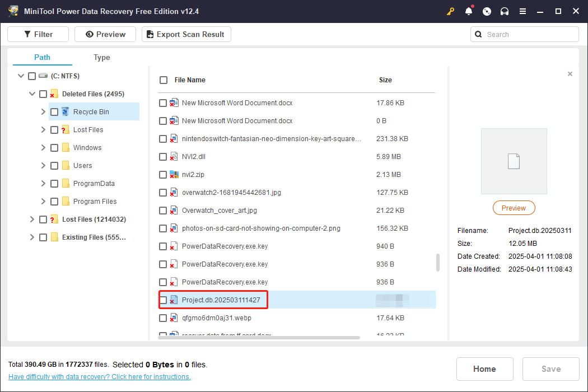
Task: Select photos-on-sd-card-not-showing-on-computer-2.png row
Action: (296, 228)
